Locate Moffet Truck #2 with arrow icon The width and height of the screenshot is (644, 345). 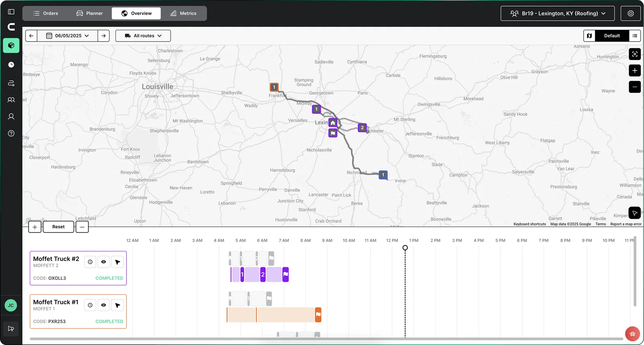(x=118, y=262)
